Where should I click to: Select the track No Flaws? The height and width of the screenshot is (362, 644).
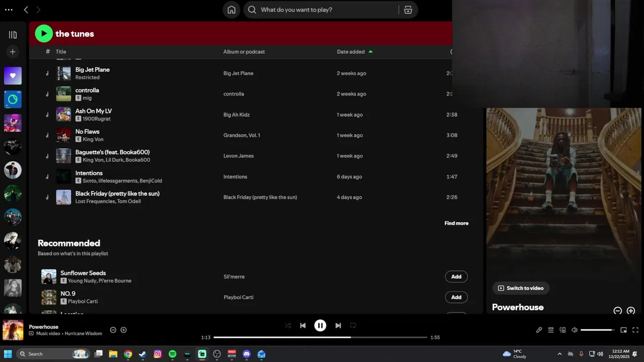88,132
